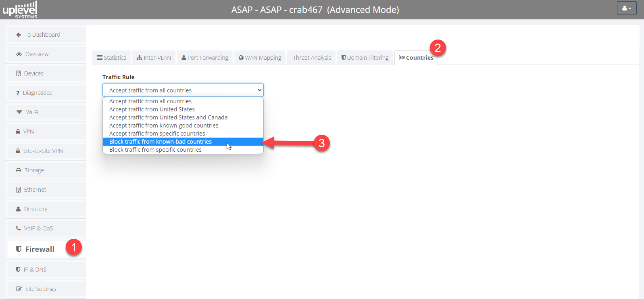Choose Accept traffic from specific countries
644x299 pixels.
click(183, 134)
